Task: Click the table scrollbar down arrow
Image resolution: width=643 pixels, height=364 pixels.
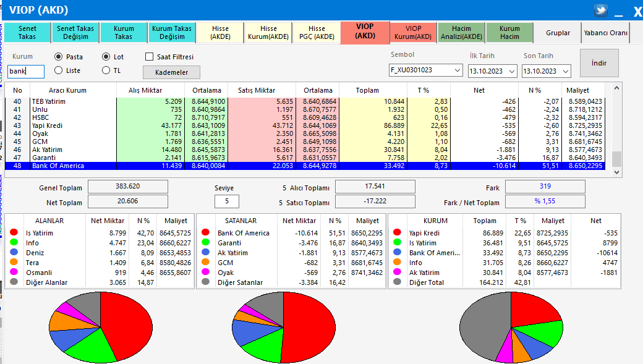Action: click(x=616, y=172)
